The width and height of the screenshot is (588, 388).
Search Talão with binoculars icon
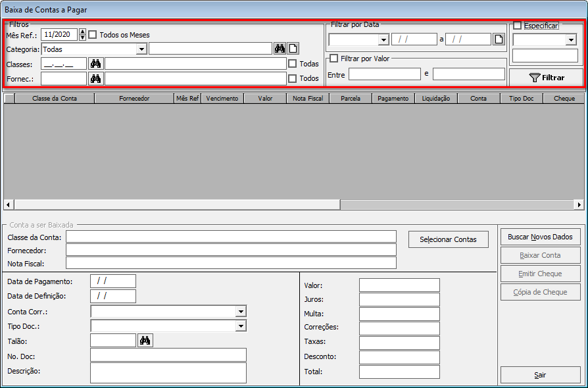(145, 341)
